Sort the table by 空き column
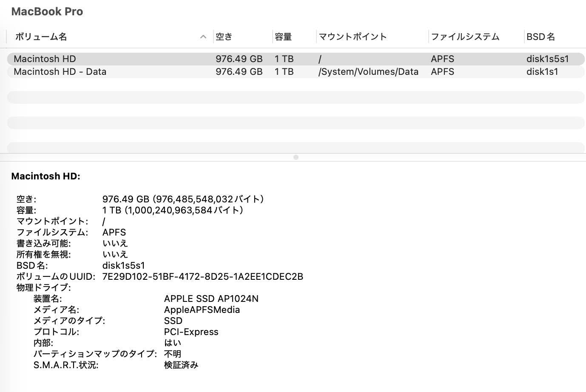This screenshot has height=392, width=586. click(224, 37)
